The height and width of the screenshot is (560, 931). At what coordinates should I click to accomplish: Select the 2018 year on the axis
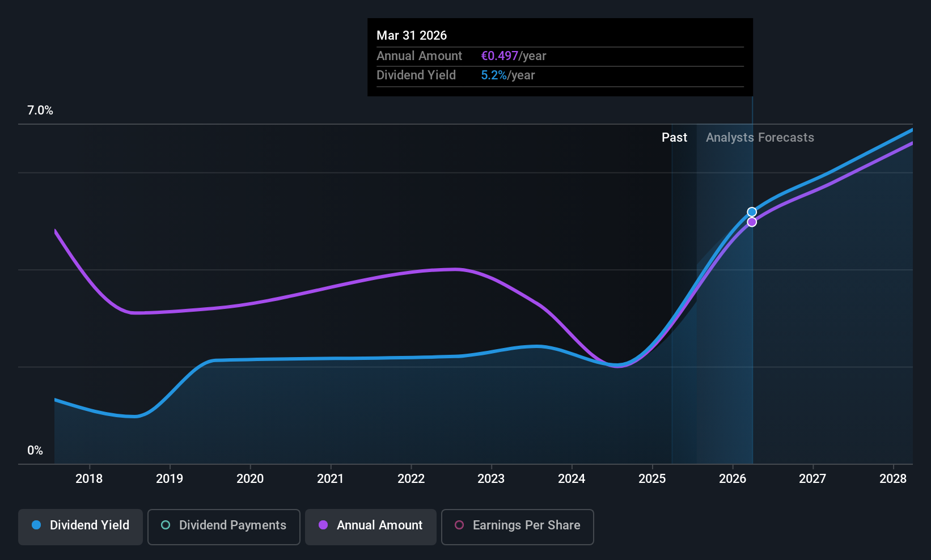click(x=89, y=479)
